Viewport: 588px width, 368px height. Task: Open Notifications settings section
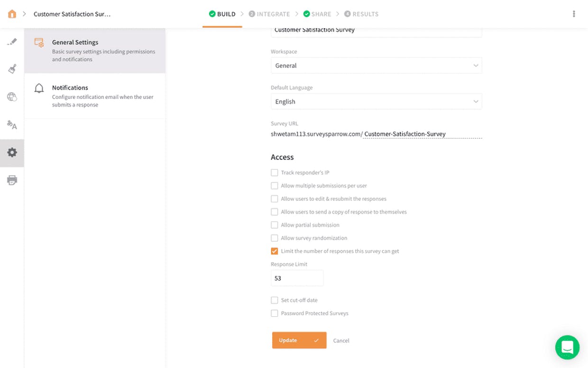(x=95, y=96)
